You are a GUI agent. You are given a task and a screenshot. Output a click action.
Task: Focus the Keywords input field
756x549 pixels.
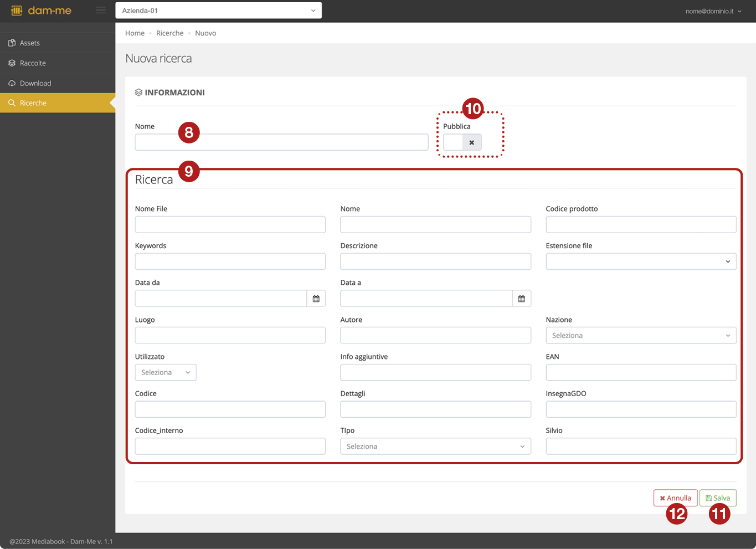230,261
